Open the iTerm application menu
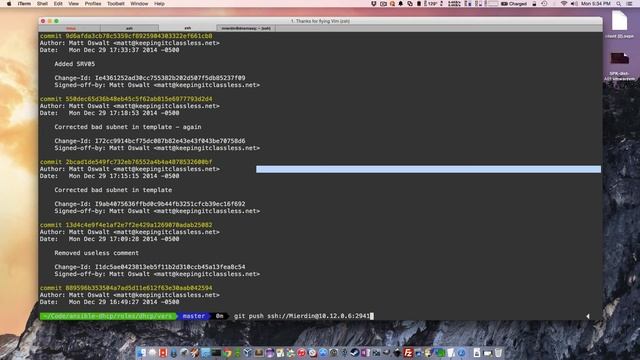 [x=24, y=4]
